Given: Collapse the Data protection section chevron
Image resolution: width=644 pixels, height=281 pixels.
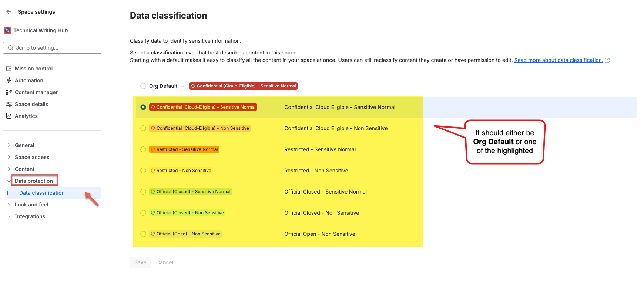Looking at the screenshot, I should (9, 181).
